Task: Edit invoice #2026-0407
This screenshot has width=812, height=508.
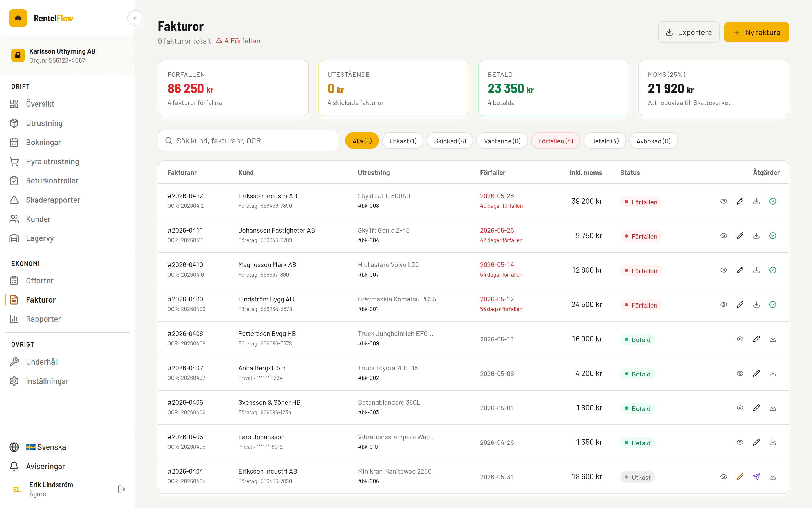Action: point(756,373)
